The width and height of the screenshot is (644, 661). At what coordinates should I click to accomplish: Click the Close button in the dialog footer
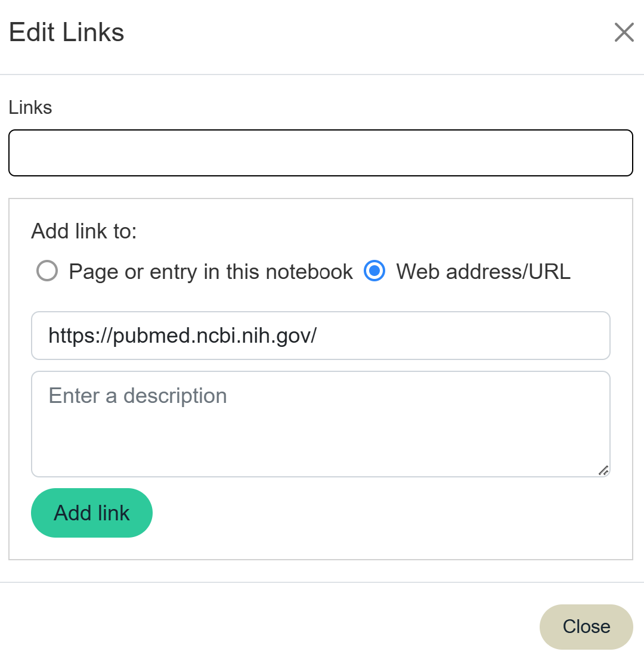click(586, 626)
